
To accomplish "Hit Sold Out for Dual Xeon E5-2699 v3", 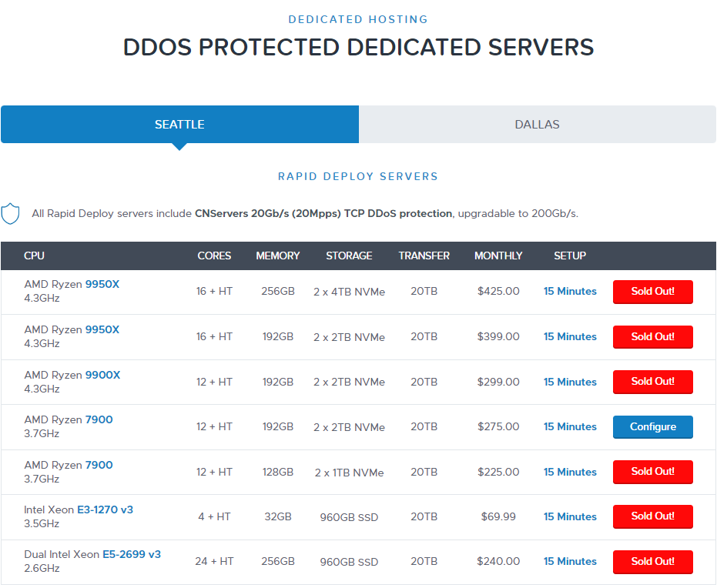I will click(x=652, y=562).
